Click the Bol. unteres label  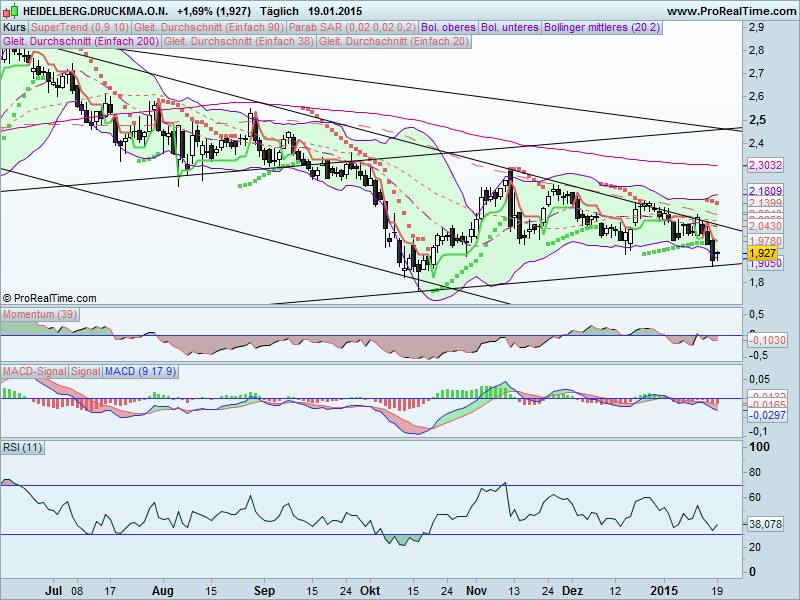pos(510,28)
